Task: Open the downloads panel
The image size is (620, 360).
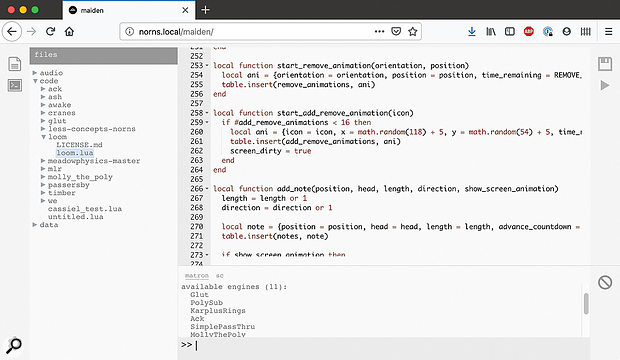Action: coord(472,31)
